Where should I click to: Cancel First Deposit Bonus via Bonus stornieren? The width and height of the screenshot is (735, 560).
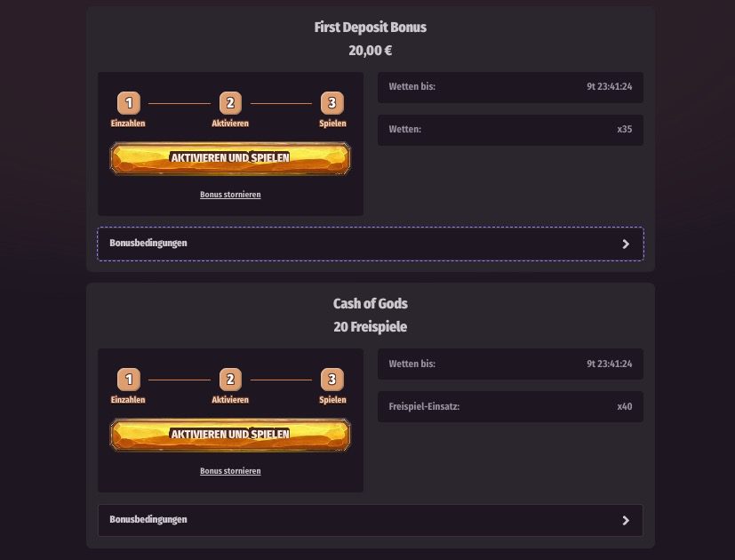(x=230, y=194)
